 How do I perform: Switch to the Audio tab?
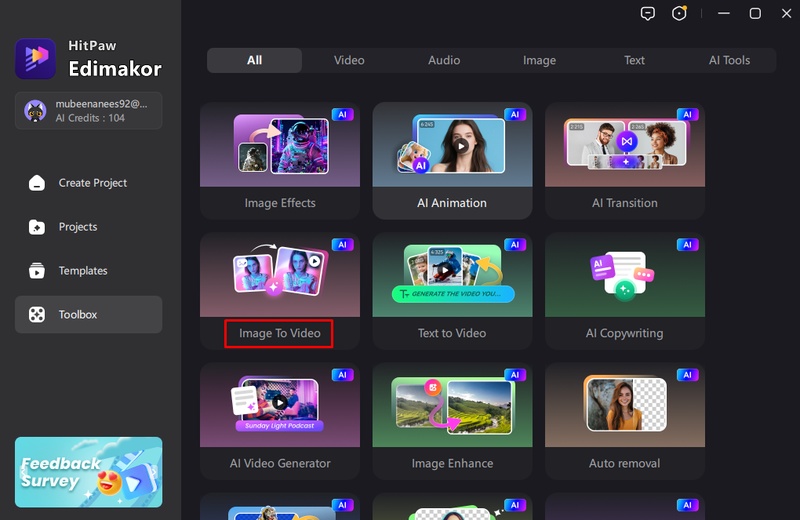point(444,60)
